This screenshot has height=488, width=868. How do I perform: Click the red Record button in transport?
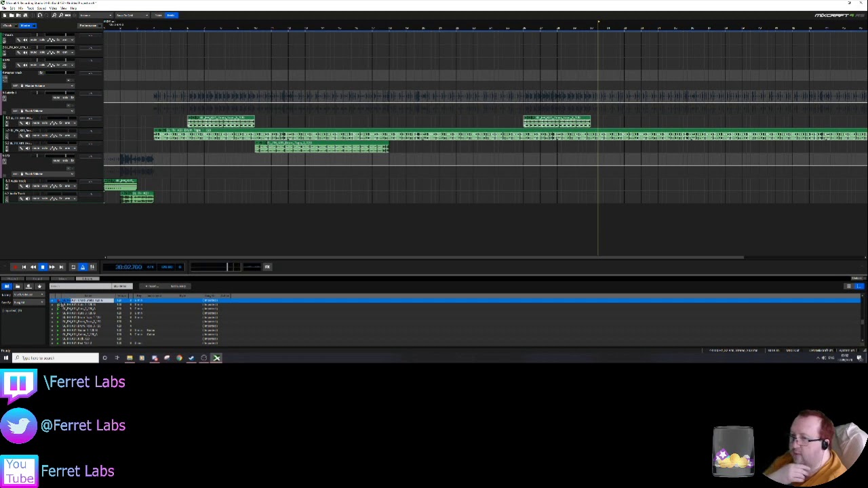(15, 267)
